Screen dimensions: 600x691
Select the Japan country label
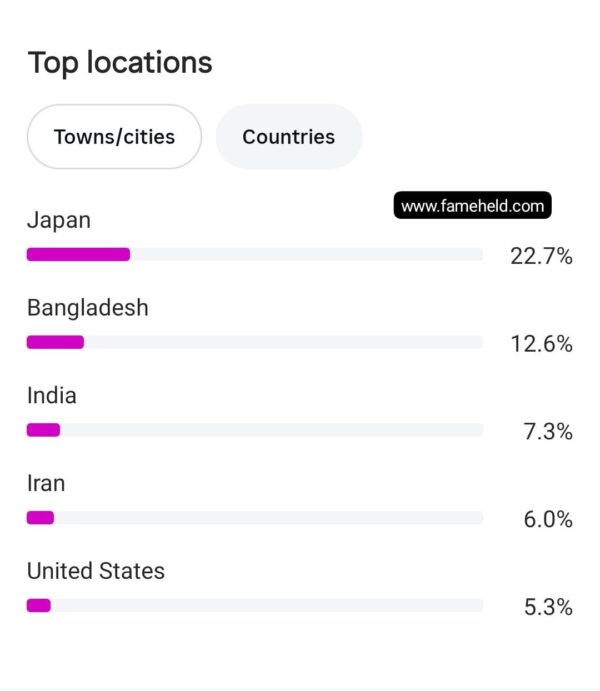59,220
